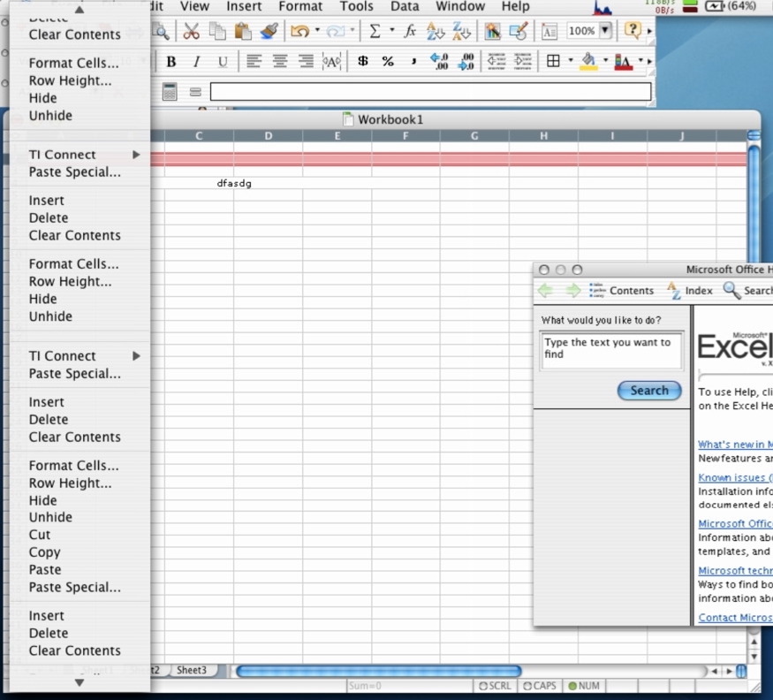The image size is (773, 700).
Task: Expand the Borders dropdown arrow
Action: pos(570,62)
